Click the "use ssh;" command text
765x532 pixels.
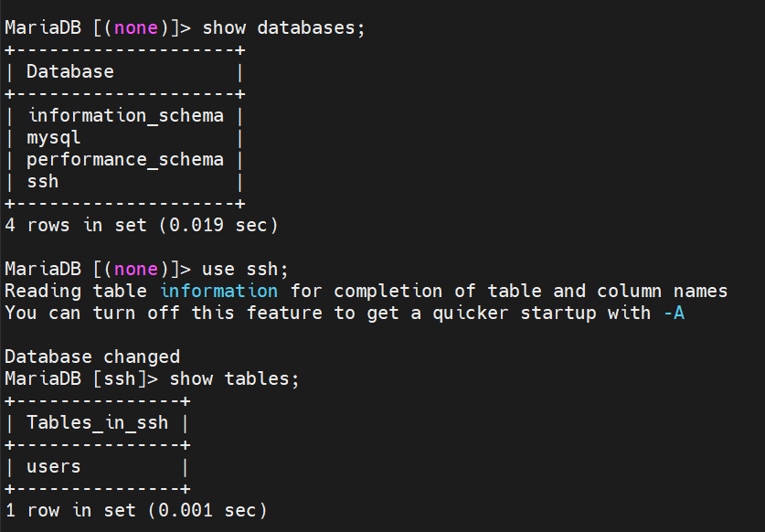[x=245, y=269]
